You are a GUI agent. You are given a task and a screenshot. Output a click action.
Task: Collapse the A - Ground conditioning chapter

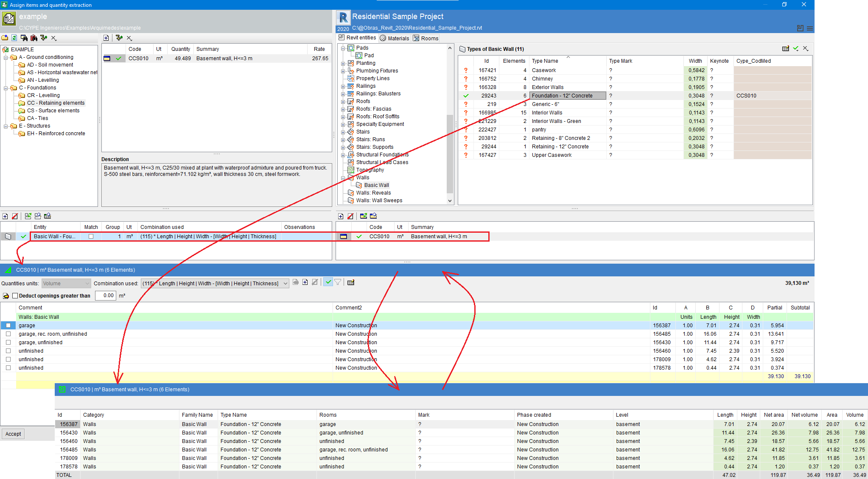click(x=6, y=57)
